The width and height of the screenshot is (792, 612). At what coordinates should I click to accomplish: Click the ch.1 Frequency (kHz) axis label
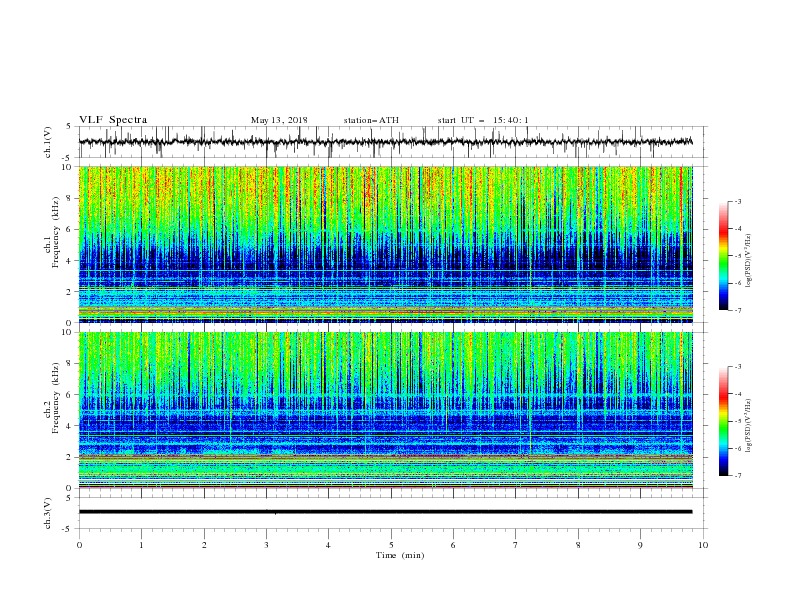52,232
